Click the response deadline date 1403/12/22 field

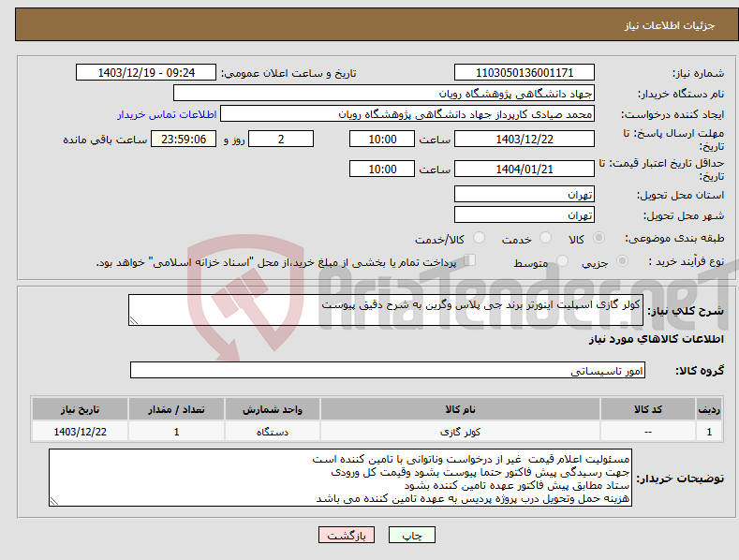(x=525, y=139)
